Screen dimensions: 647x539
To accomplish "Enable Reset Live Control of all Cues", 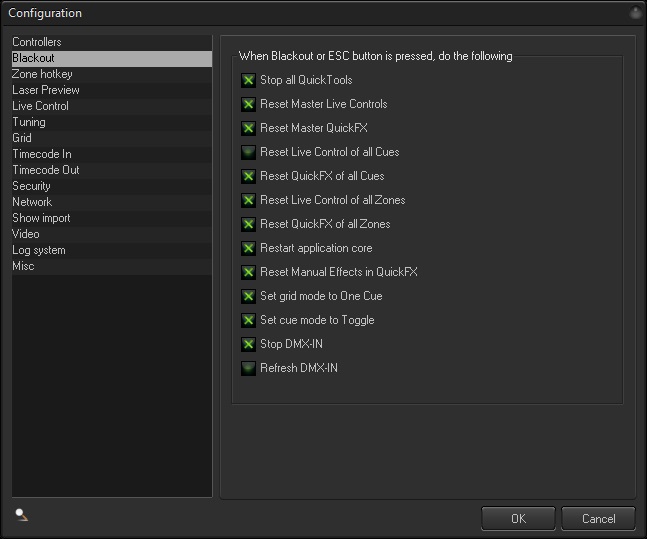I will (249, 152).
